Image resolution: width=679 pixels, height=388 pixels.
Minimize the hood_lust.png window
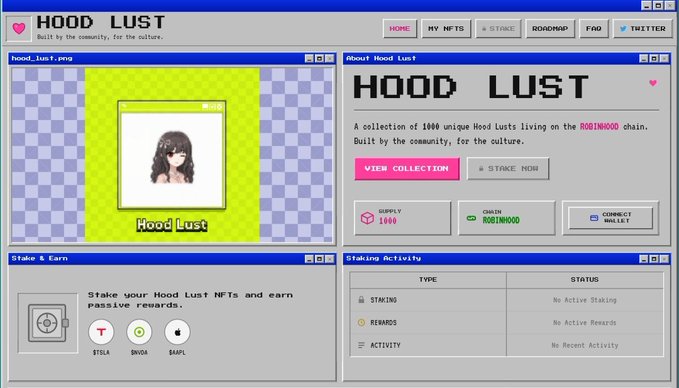point(309,58)
